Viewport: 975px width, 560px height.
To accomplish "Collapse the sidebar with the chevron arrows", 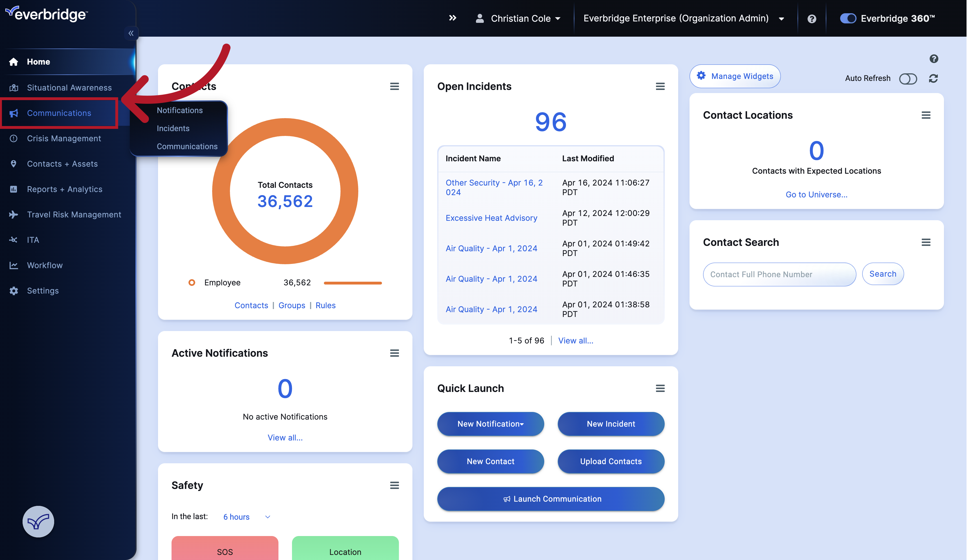I will tap(131, 33).
